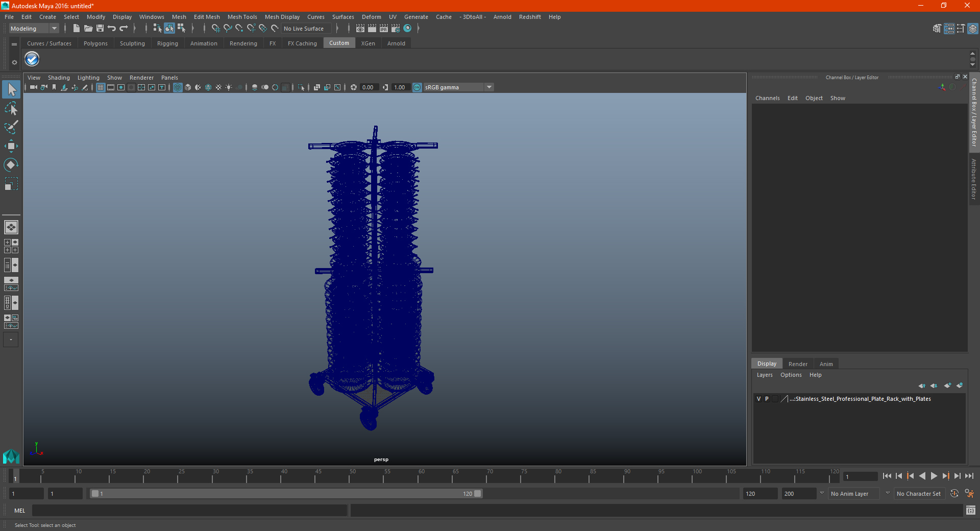
Task: Toggle isolate select in viewport toolbar
Action: click(x=301, y=87)
